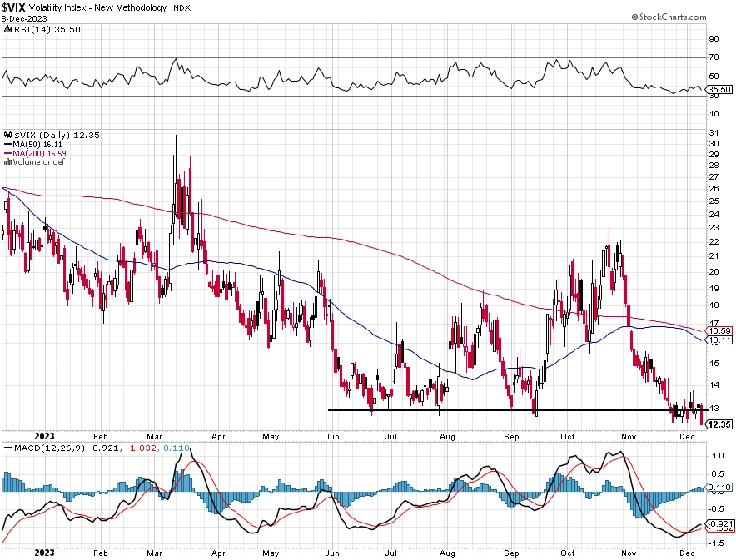736x560 pixels.
Task: Click the Oct label on price axis
Action: (568, 437)
